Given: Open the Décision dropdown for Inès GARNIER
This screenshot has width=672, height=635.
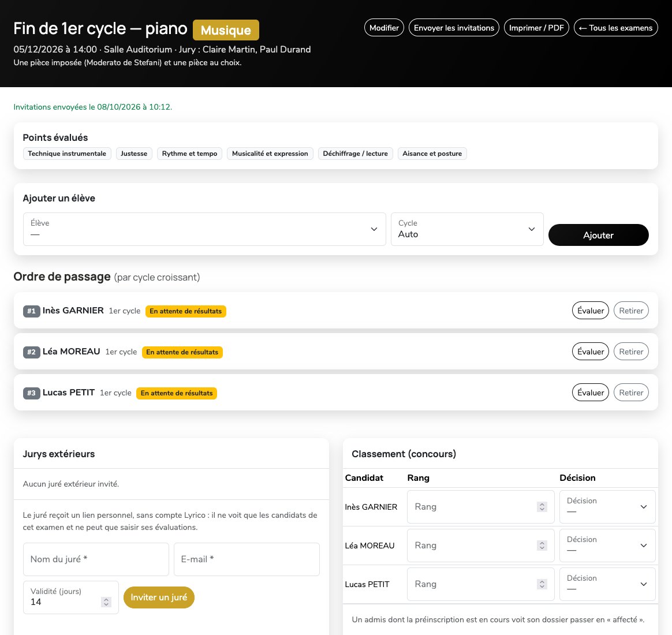Looking at the screenshot, I should [x=607, y=507].
